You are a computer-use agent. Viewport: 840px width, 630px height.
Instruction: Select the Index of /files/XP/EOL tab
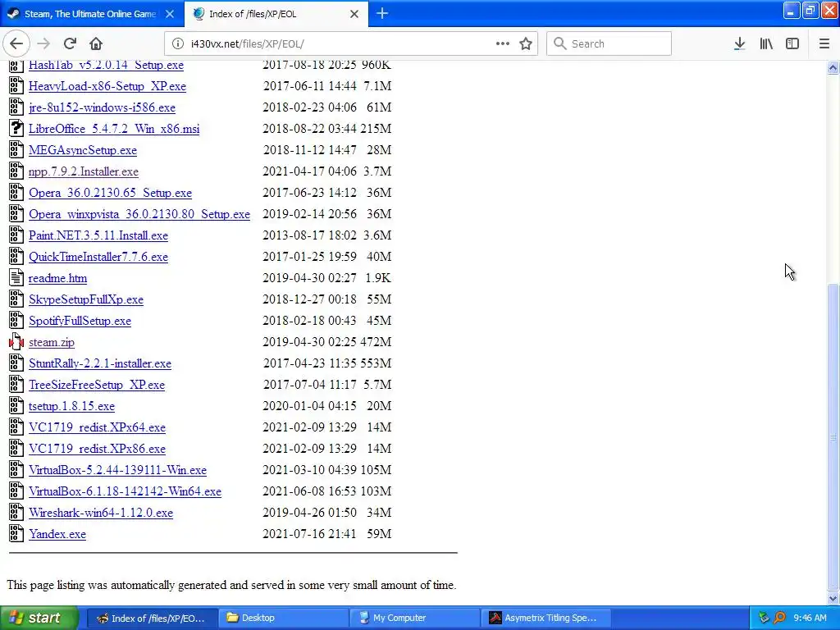[x=276, y=14]
